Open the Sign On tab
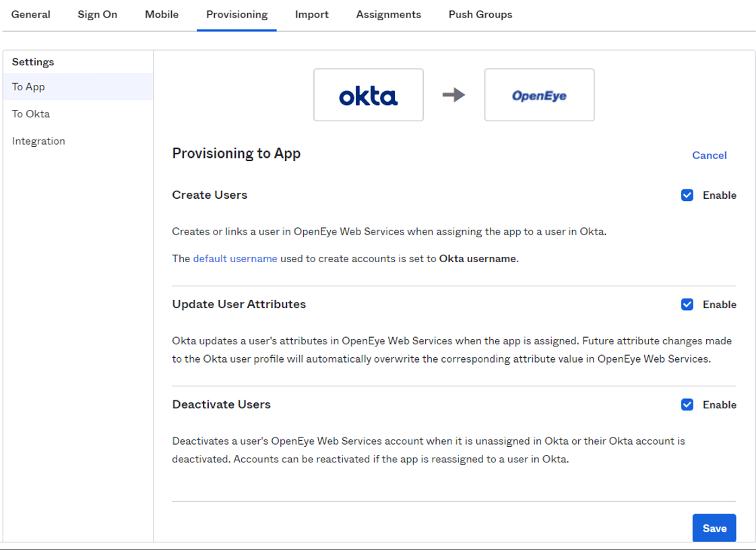The image size is (756, 550). [97, 14]
